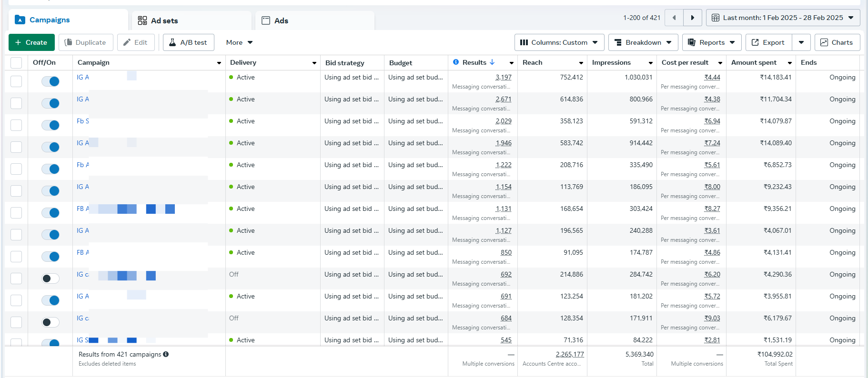Select checkbox for campaign with 3,197 results

(16, 81)
